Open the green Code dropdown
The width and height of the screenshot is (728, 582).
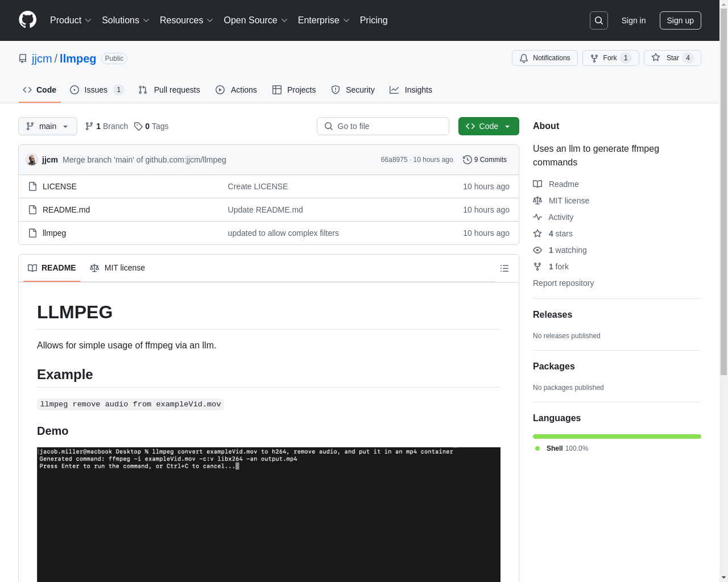(489, 126)
